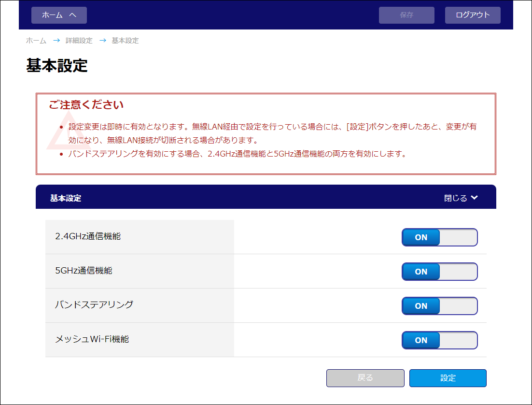The width and height of the screenshot is (532, 405).
Task: Open 詳細設定 from the breadcrumb trail
Action: 79,41
